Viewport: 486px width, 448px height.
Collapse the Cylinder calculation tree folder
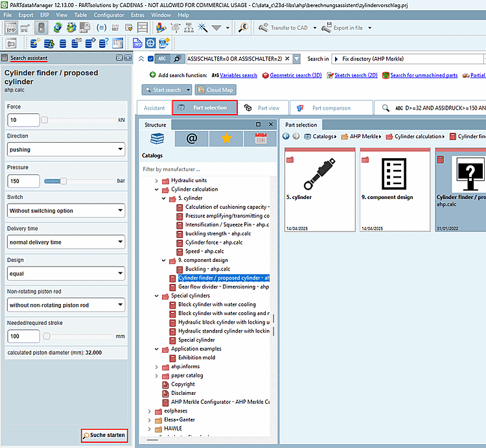157,189
